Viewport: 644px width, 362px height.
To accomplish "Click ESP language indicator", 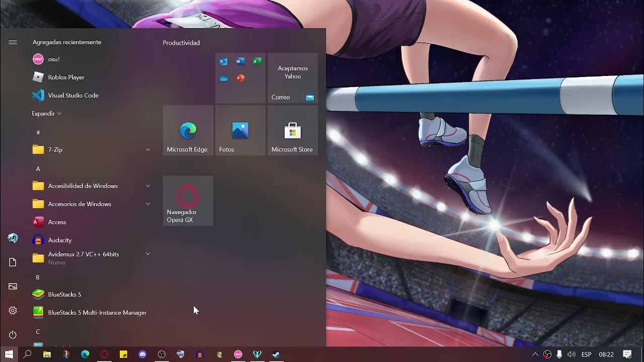I will click(586, 354).
